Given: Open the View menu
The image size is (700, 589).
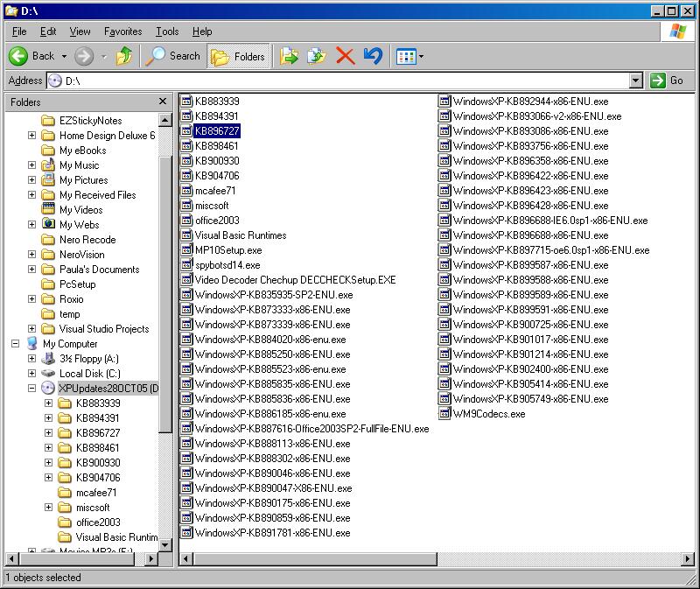Looking at the screenshot, I should point(80,32).
